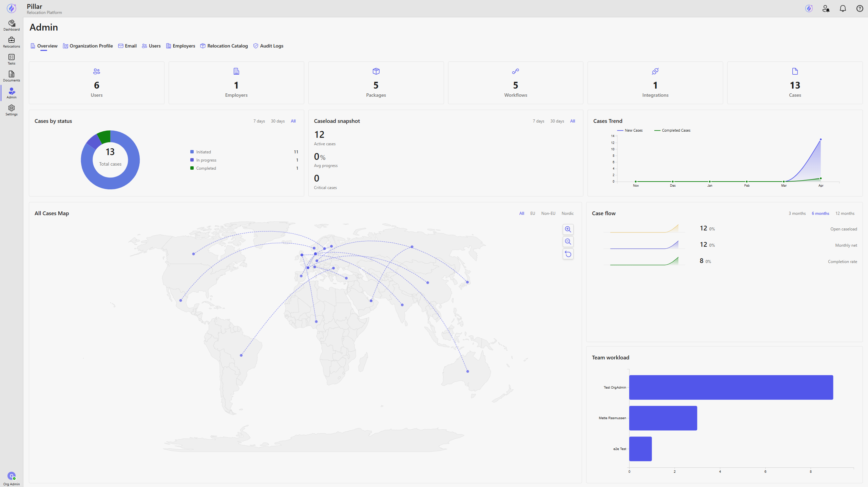Go to Relocations in the sidebar
Viewport: 868px width, 487px height.
pyautogui.click(x=12, y=42)
